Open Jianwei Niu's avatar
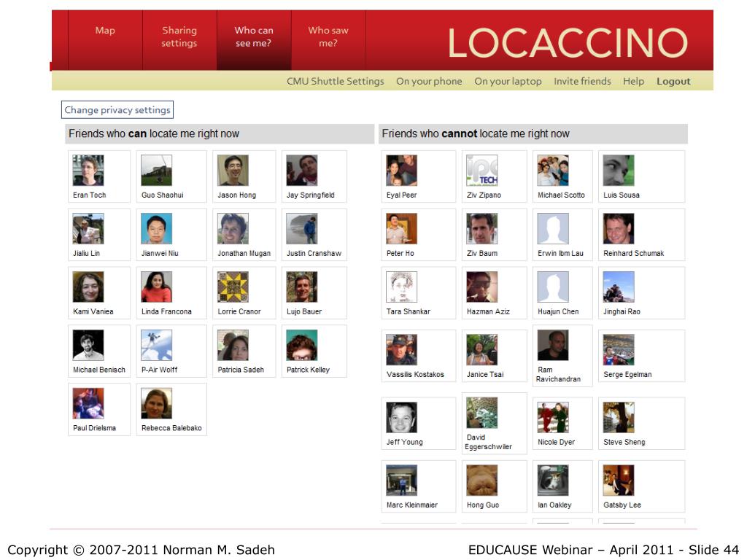The height and width of the screenshot is (560, 747). tap(156, 228)
